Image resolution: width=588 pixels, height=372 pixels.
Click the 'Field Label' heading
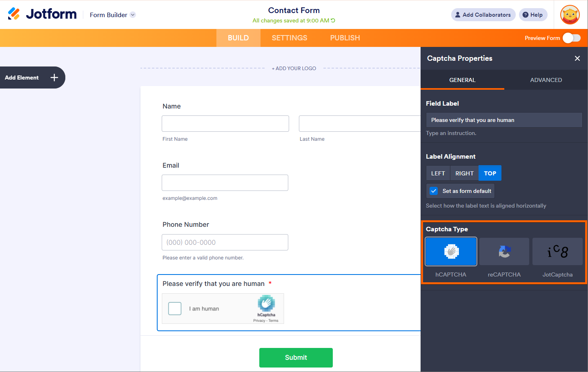pos(442,104)
